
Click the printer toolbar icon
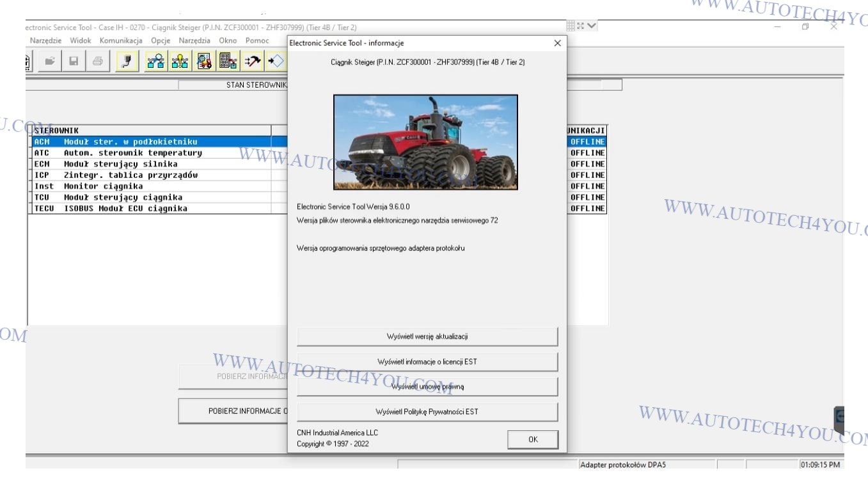[97, 61]
